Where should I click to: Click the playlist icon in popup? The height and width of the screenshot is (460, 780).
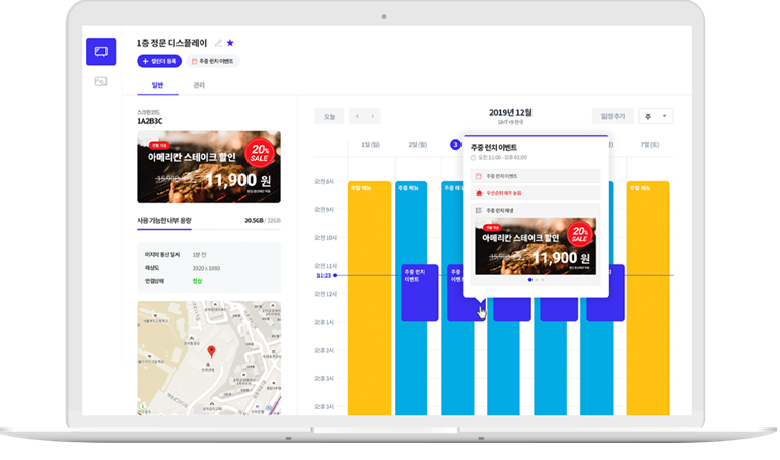tap(479, 210)
